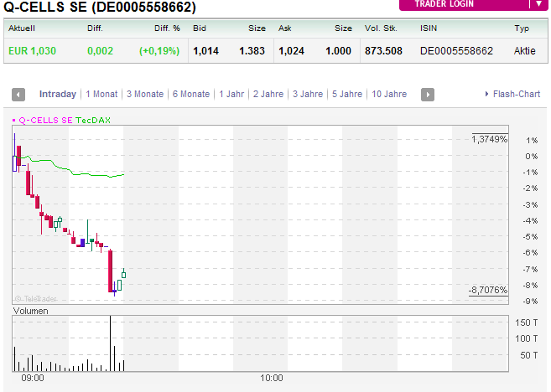
Task: Open the Trader Login dropdown arrow
Action: point(538,4)
